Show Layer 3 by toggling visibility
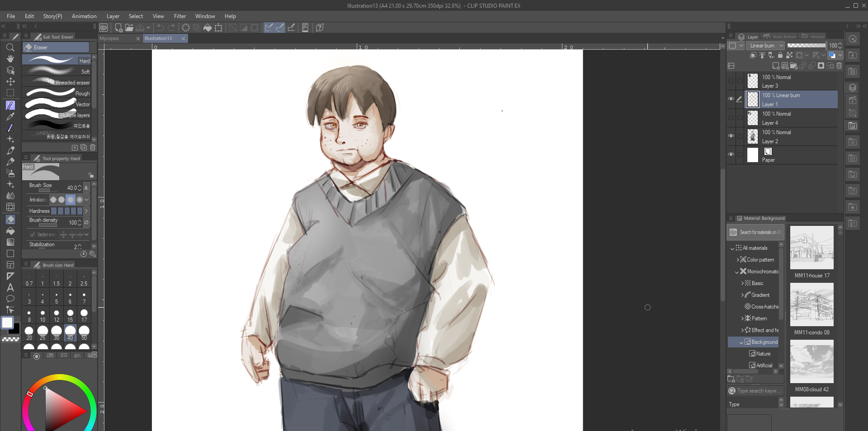This screenshot has height=431, width=868. click(x=731, y=81)
